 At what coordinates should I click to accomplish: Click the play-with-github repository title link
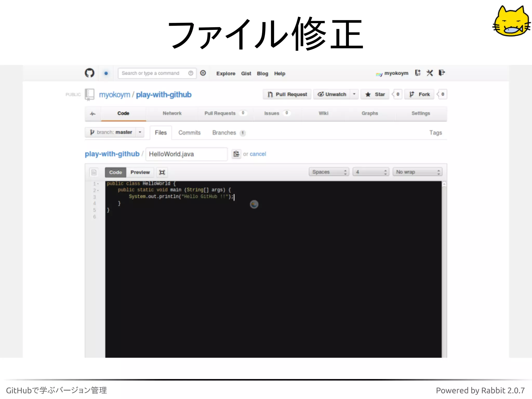pyautogui.click(x=164, y=95)
